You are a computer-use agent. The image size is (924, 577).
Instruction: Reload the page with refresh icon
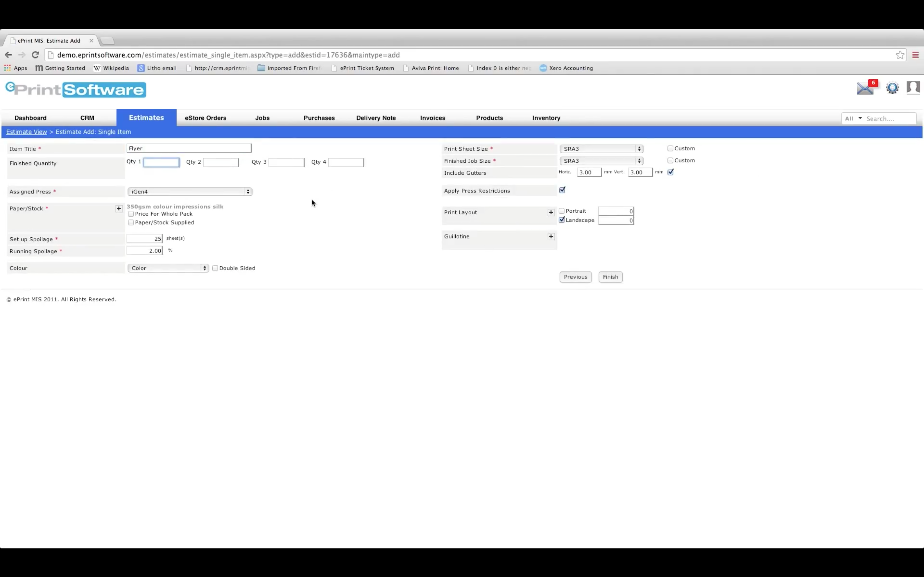(x=35, y=55)
